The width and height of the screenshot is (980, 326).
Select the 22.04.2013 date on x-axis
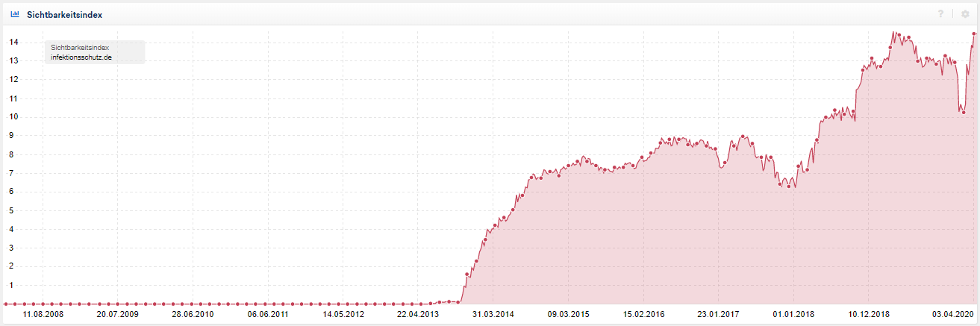(x=417, y=315)
